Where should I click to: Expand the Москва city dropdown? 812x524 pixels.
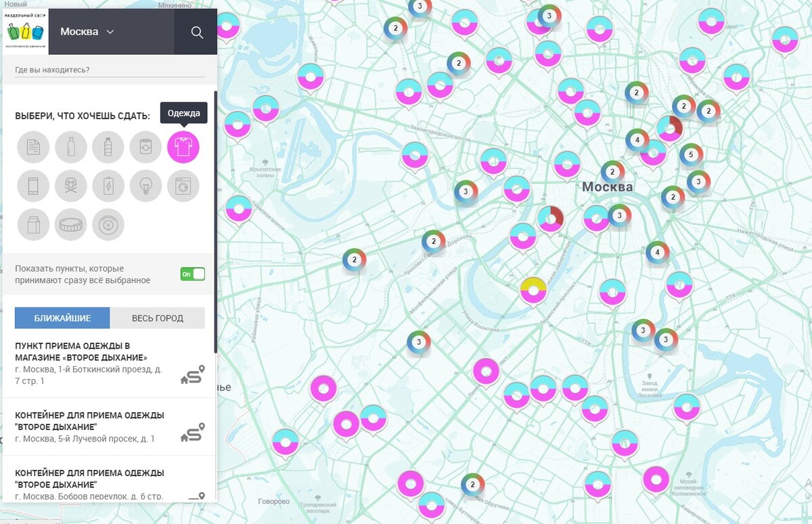click(87, 32)
